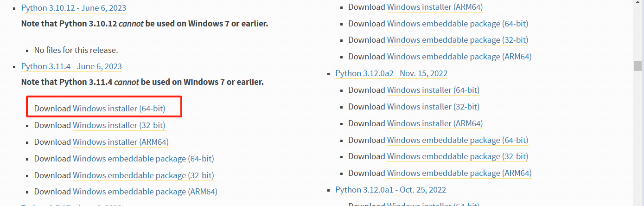Download 3.12.0a2 Windows installer (64-bit)
This screenshot has width=644, height=206.
[x=433, y=90]
